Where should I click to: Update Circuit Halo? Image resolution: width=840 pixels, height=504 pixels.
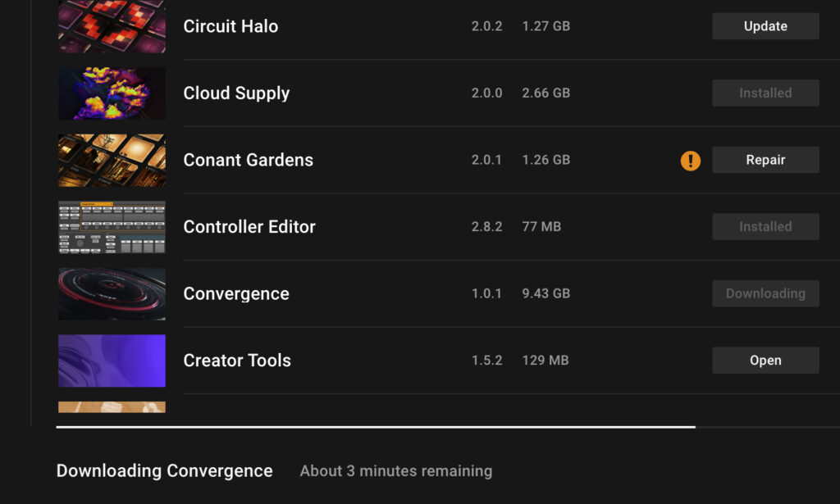(x=765, y=26)
